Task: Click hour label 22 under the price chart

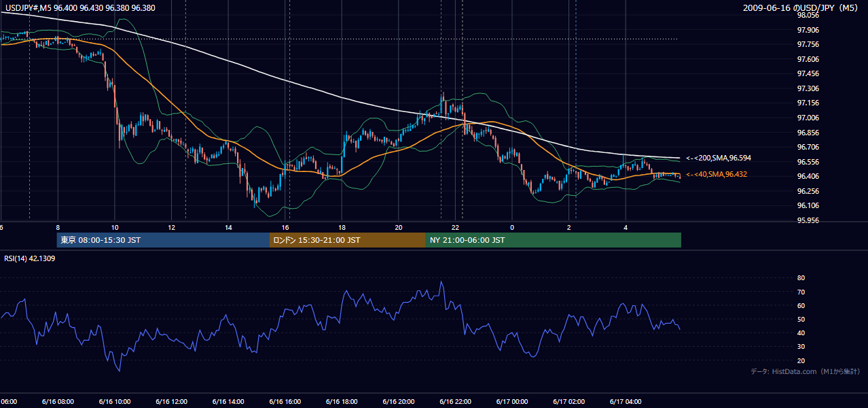Action: click(x=456, y=227)
